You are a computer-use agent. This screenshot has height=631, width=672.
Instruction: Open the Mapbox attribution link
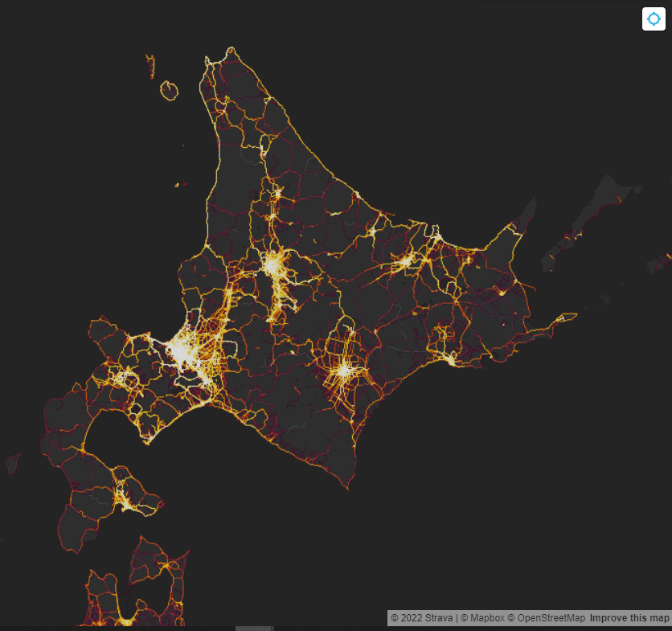[x=482, y=618]
